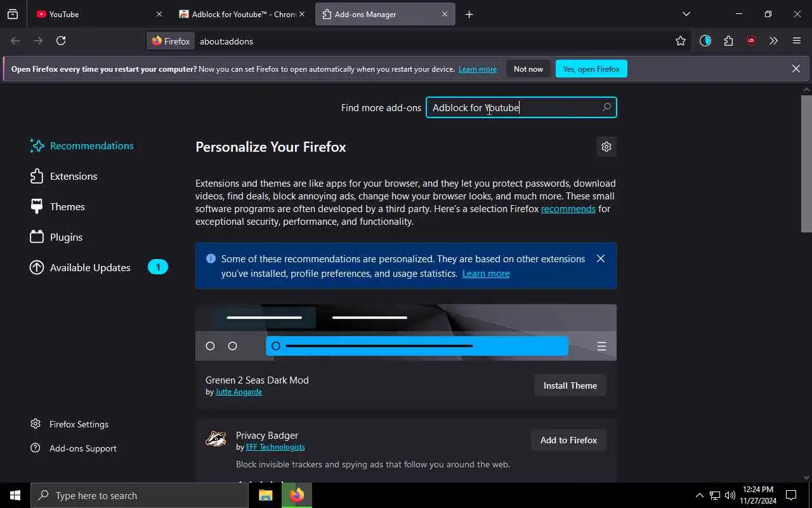Screen dimensions: 812x508
Task: Click Add to Firefox for Privacy Badger
Action: pos(568,440)
